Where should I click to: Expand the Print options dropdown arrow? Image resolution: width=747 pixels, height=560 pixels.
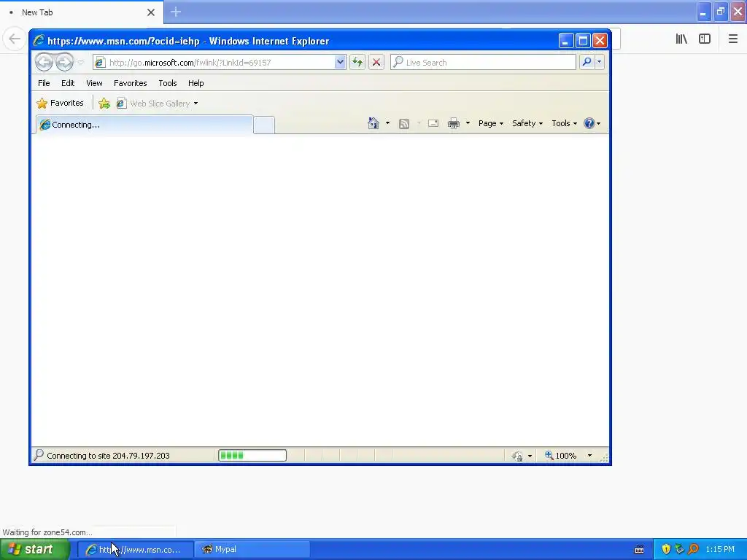click(x=468, y=123)
